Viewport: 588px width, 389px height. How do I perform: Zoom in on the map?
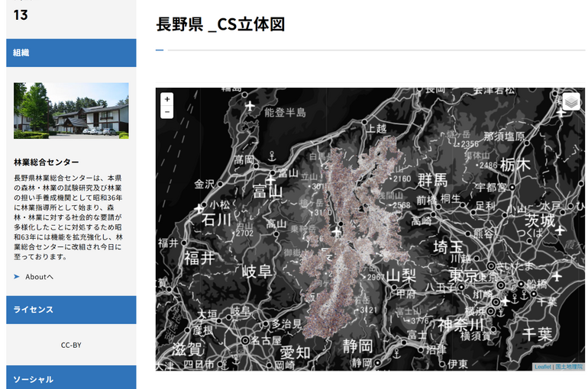167,99
